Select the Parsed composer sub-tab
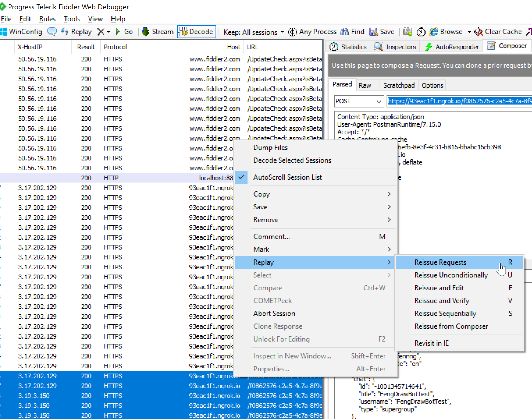This screenshot has width=532, height=419. tap(342, 84)
